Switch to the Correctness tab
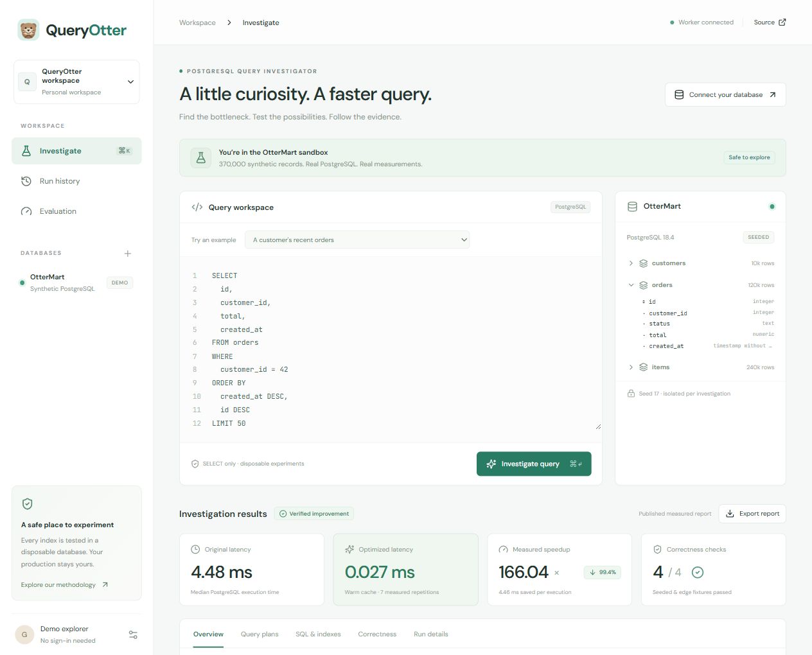 (x=377, y=634)
